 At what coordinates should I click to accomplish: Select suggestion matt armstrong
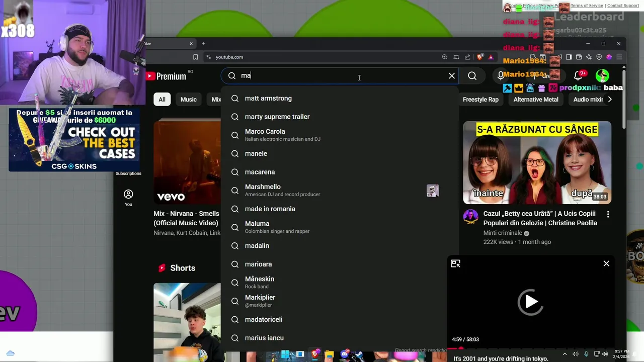pos(340,99)
